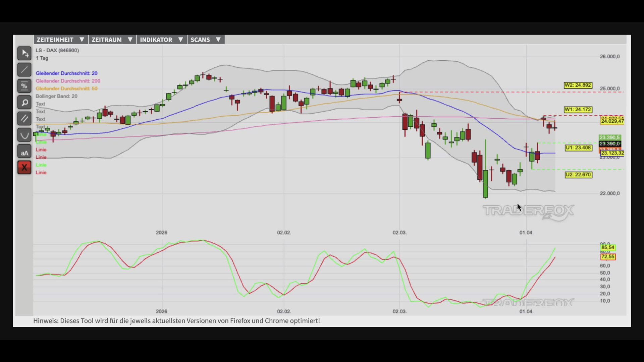Screen dimensions: 644x362
Task: Click Gleitender Durchschnitt: 50 legend label
Action: click(66, 88)
